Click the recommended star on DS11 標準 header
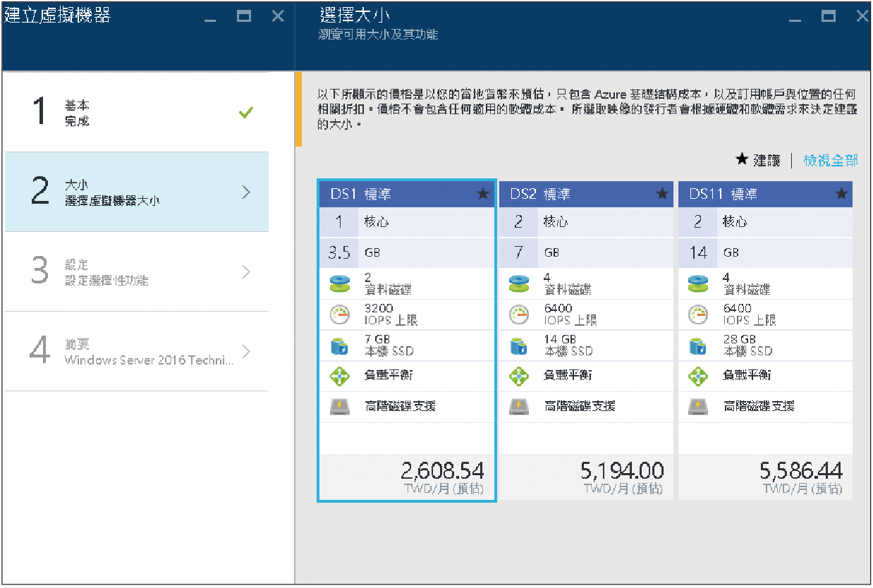Screen dimensions: 873x588 coord(841,194)
